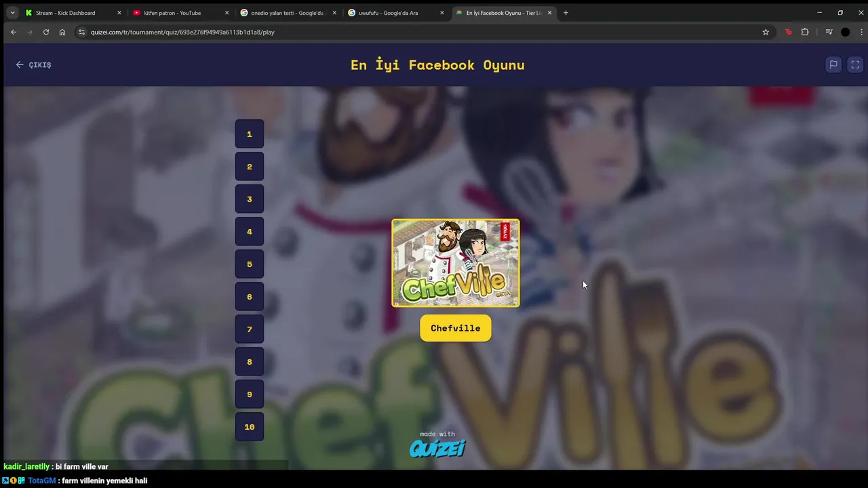Close the onedio yalan testi tab

click(334, 13)
